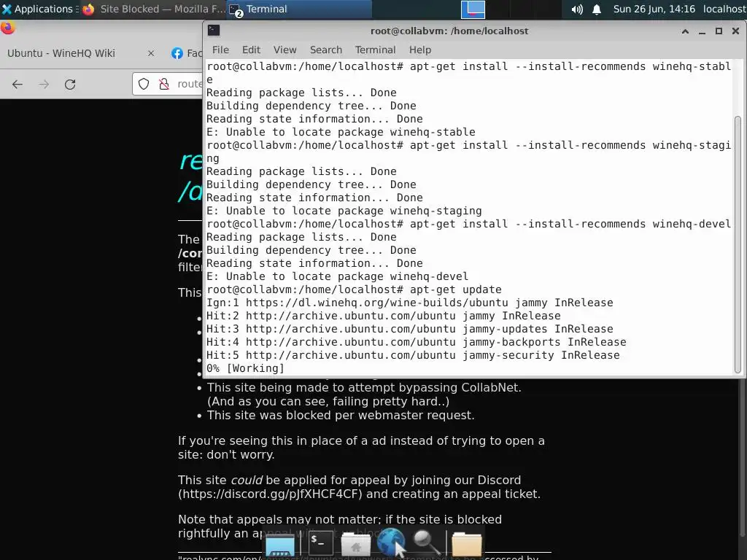Click the insecure connection lock icon
Screen dimensions: 747x560
(x=164, y=85)
